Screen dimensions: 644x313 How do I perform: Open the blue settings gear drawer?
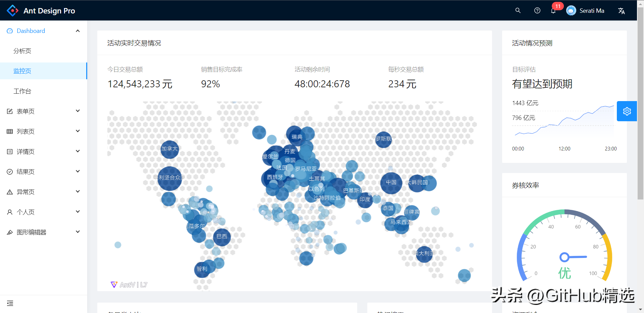coord(627,111)
